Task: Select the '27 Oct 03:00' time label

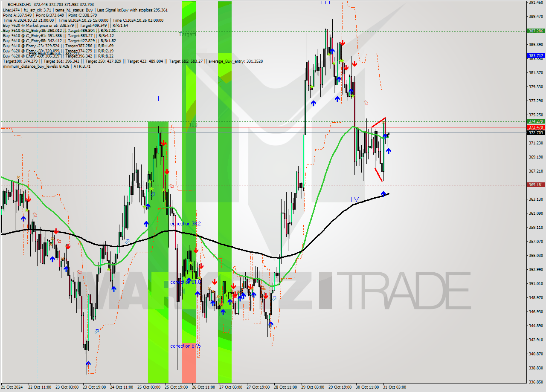Action: click(x=230, y=387)
